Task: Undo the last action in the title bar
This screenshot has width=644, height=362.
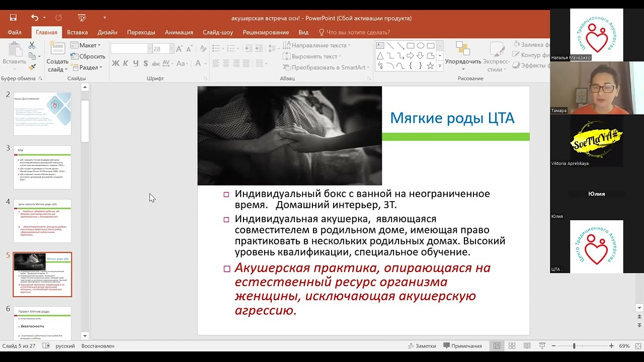Action: tap(34, 18)
